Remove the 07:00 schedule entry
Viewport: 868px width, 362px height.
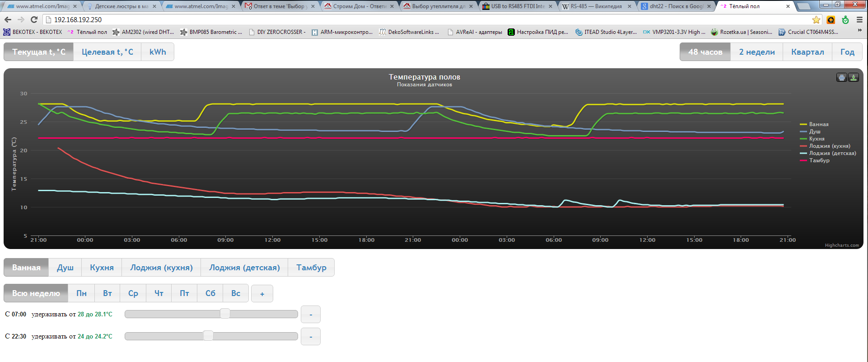point(311,315)
